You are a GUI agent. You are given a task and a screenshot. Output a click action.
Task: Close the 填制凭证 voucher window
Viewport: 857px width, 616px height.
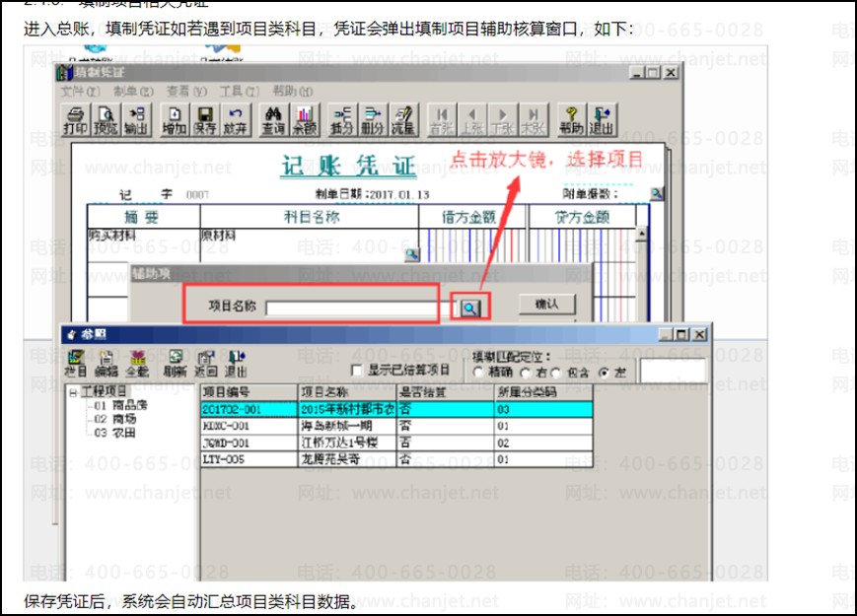(x=672, y=72)
